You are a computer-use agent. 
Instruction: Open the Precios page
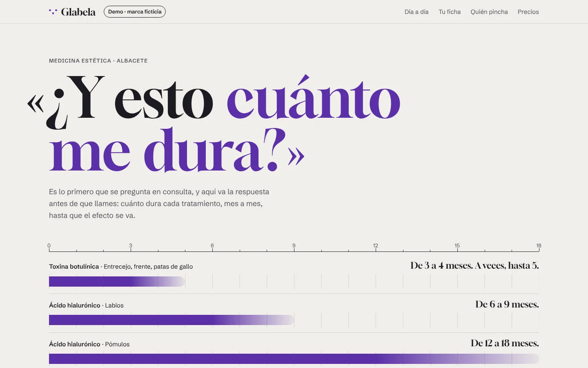pos(528,12)
